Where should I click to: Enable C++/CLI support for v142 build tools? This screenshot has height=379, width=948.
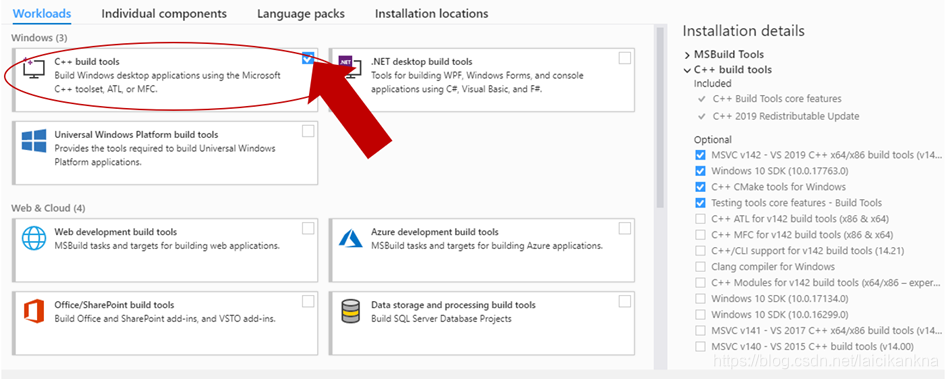point(700,250)
